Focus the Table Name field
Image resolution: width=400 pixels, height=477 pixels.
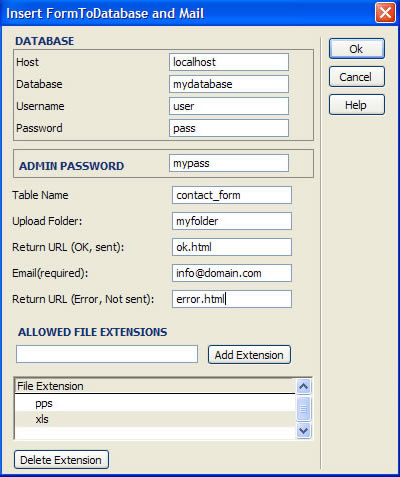(232, 195)
